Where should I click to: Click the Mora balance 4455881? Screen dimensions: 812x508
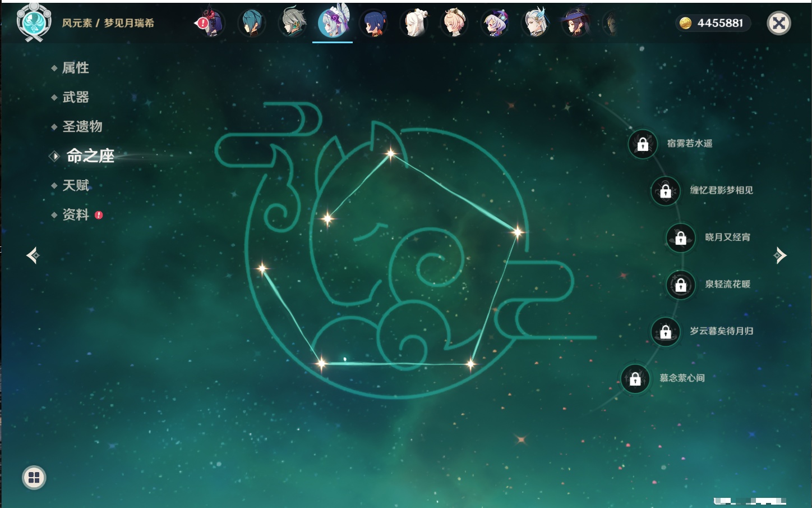pos(720,23)
